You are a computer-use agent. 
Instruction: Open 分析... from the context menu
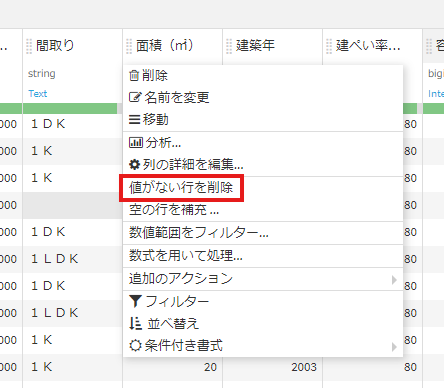point(263,143)
